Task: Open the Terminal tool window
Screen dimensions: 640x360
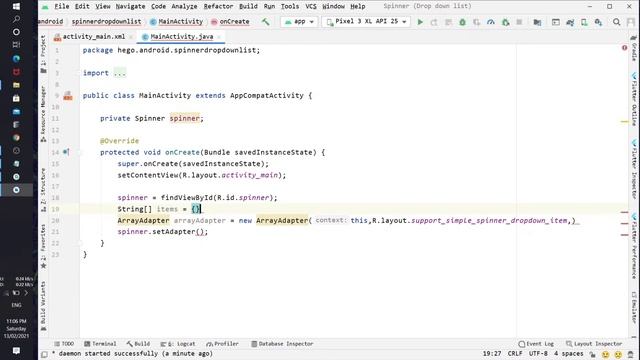Action: [x=100, y=344]
